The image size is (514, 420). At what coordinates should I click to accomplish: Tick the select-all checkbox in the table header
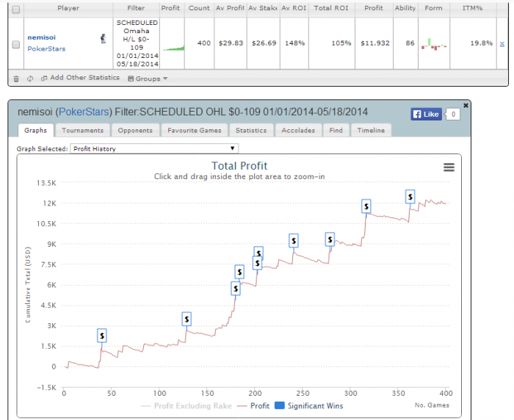tap(15, 10)
